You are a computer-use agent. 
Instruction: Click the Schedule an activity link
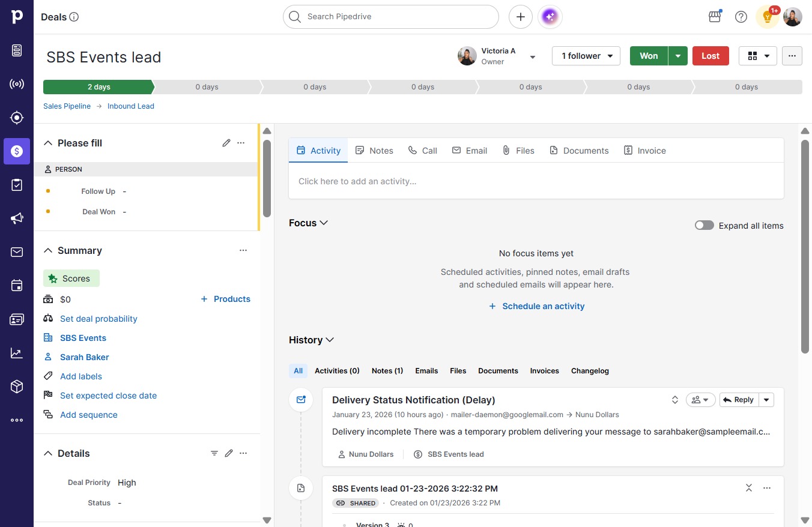536,306
